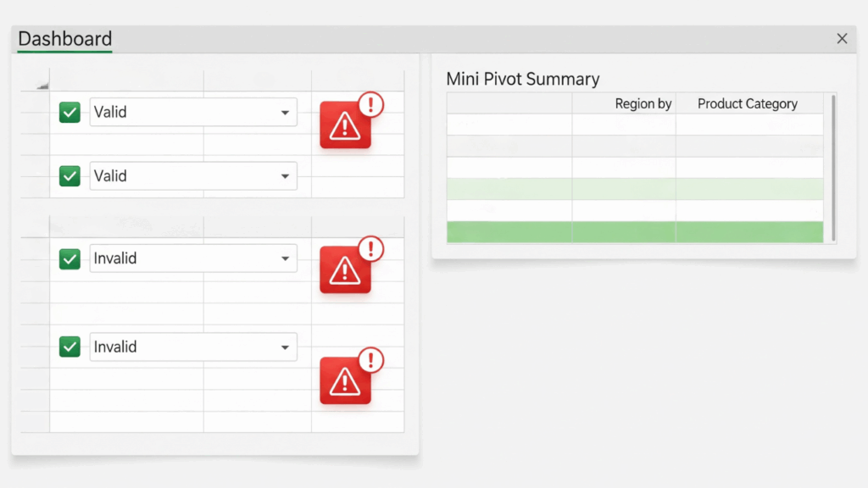This screenshot has width=868, height=488.
Task: Expand the second Valid dropdown list
Action: [285, 176]
